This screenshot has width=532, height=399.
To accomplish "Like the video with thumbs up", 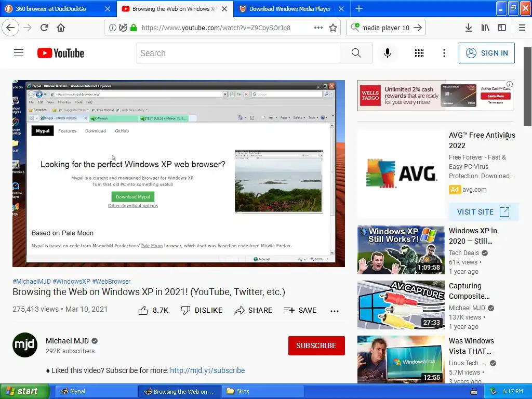I will coord(153,310).
